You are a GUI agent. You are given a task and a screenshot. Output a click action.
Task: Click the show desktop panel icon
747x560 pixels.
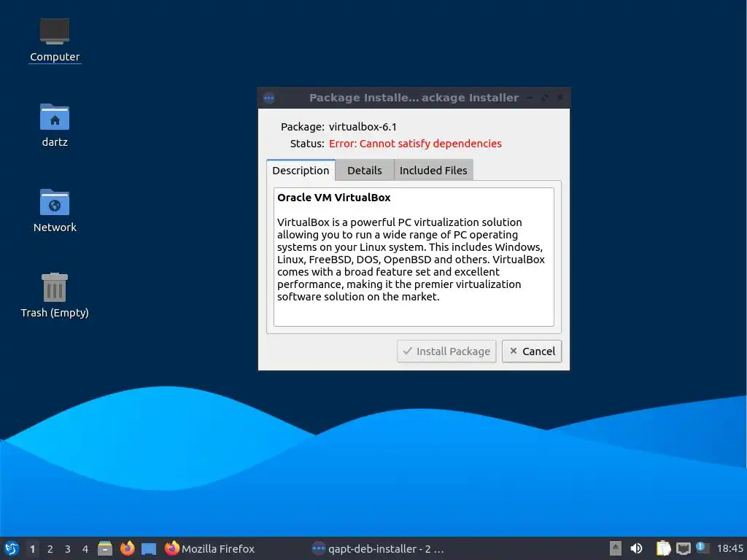(x=149, y=549)
